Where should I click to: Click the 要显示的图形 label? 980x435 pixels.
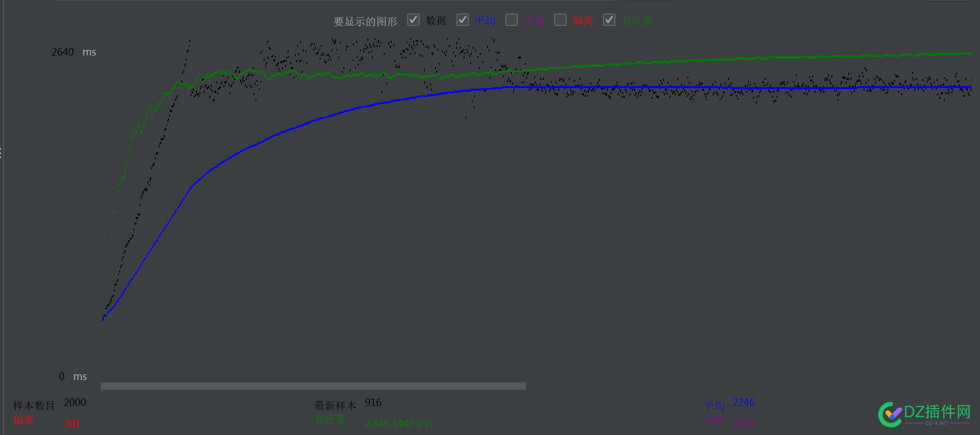tap(365, 21)
